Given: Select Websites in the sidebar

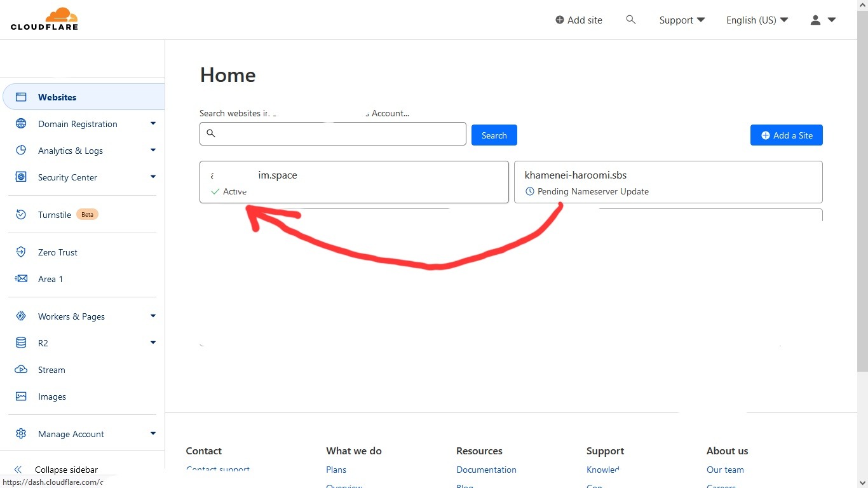Looking at the screenshot, I should point(83,97).
